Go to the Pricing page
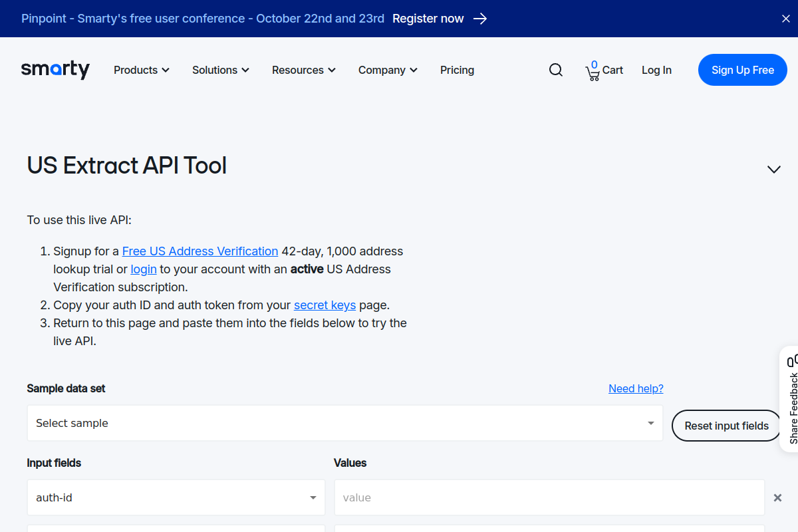Viewport: 798px width, 532px height. 457,70
